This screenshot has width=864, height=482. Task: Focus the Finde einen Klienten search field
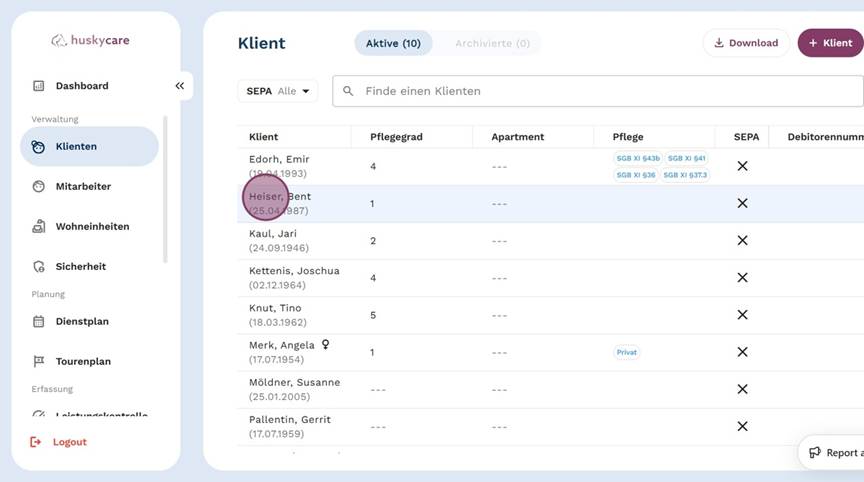tap(600, 91)
